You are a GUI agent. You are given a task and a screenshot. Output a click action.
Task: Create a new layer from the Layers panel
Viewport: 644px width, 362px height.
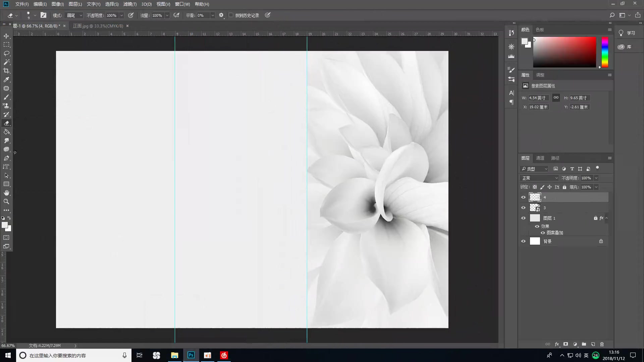tap(593, 344)
